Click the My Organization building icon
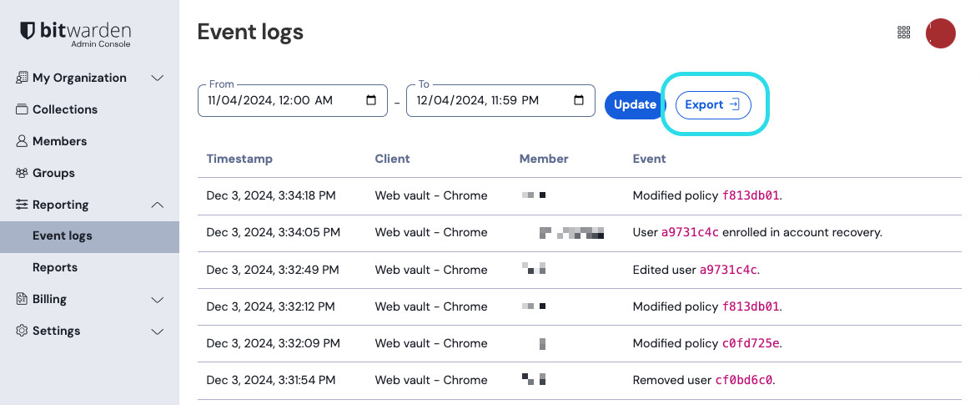Viewport: 980px width, 405px height. point(22,78)
